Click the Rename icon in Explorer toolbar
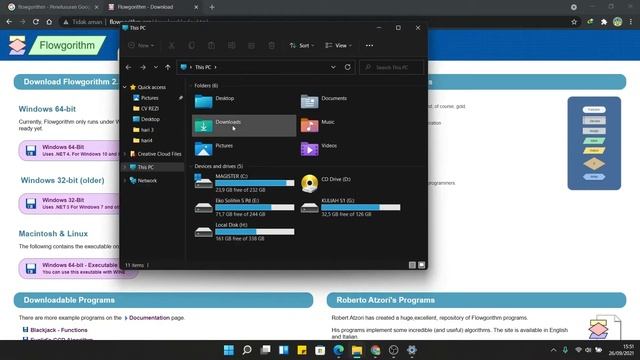Image resolution: width=640 pixels, height=360 pixels. click(231, 46)
